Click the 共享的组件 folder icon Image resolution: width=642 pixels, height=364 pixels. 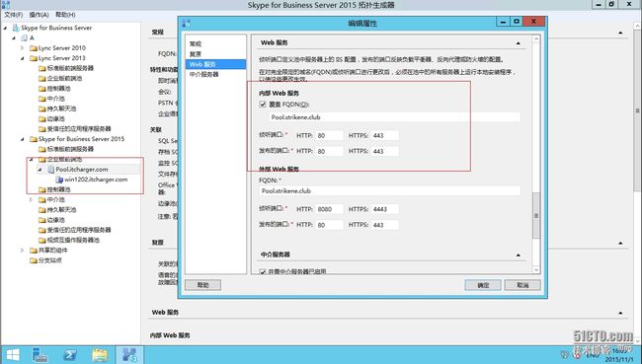[34, 251]
